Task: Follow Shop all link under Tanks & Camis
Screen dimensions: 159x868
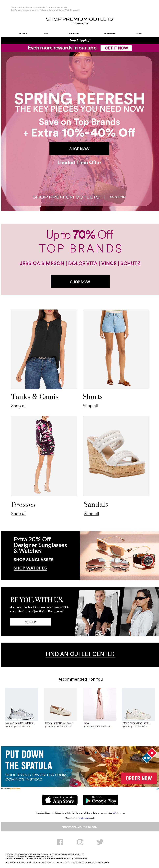Action: pos(19,406)
